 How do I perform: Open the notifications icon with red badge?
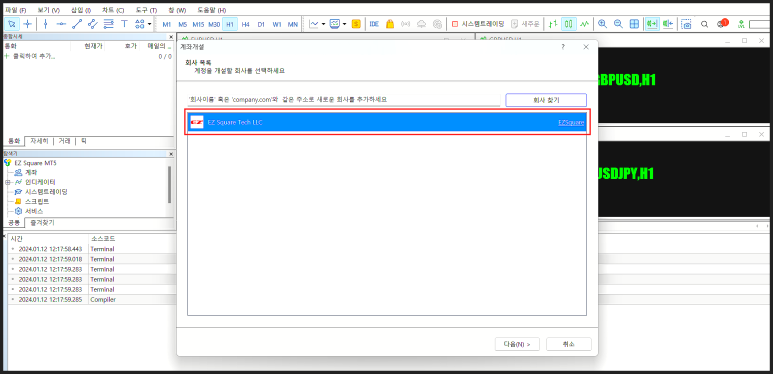(722, 23)
